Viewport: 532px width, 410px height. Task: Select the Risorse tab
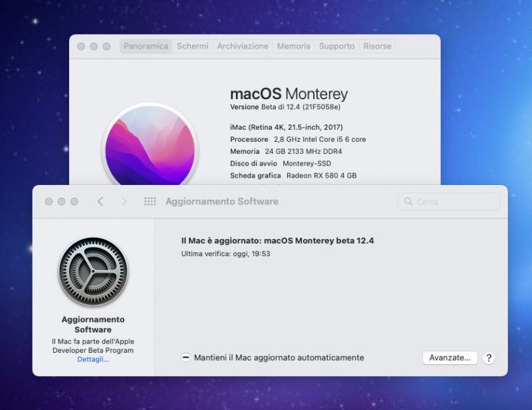click(378, 47)
